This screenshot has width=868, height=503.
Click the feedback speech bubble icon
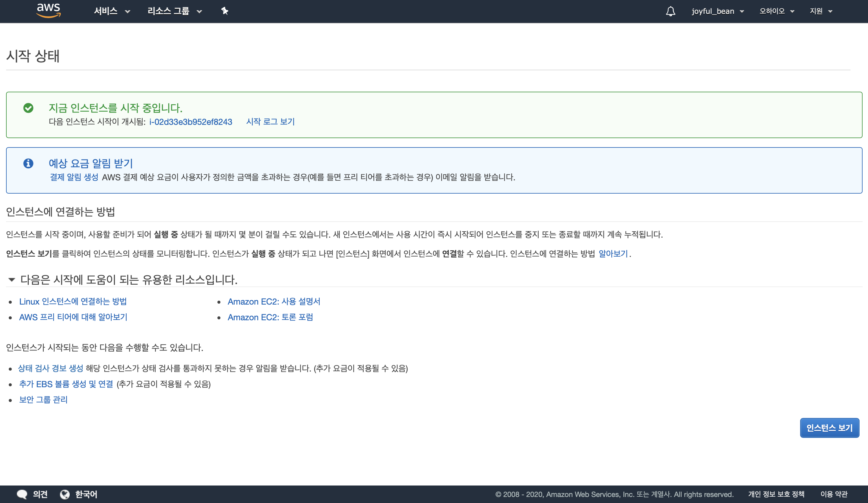[22, 494]
